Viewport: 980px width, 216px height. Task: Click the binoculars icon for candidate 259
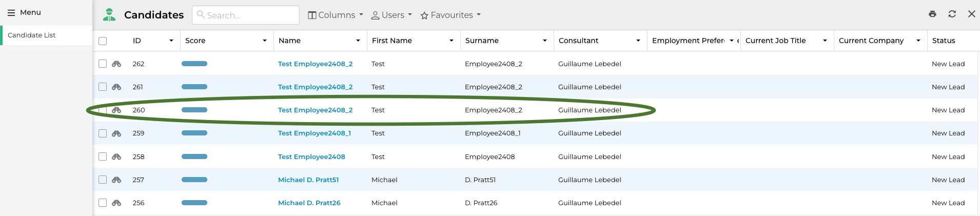(116, 133)
